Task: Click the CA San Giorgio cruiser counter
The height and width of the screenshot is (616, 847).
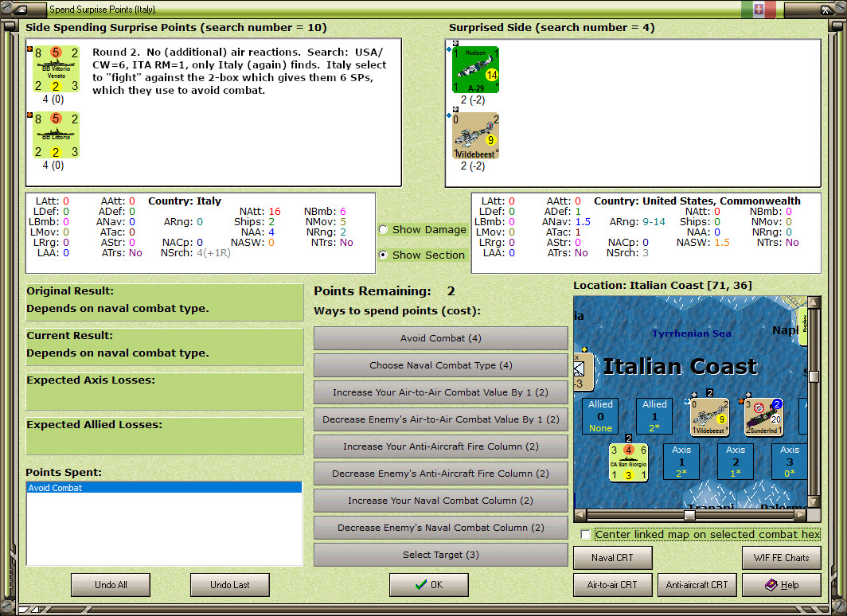Action: 628,462
